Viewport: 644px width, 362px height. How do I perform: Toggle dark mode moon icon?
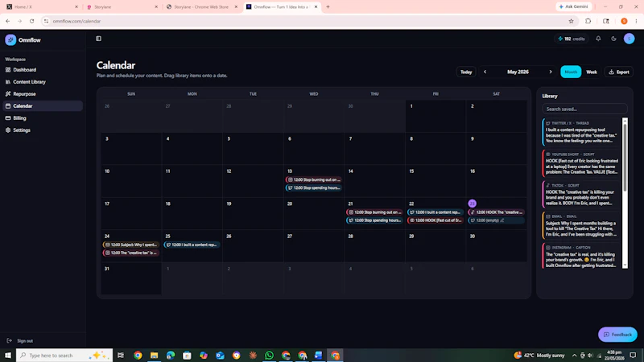click(613, 39)
